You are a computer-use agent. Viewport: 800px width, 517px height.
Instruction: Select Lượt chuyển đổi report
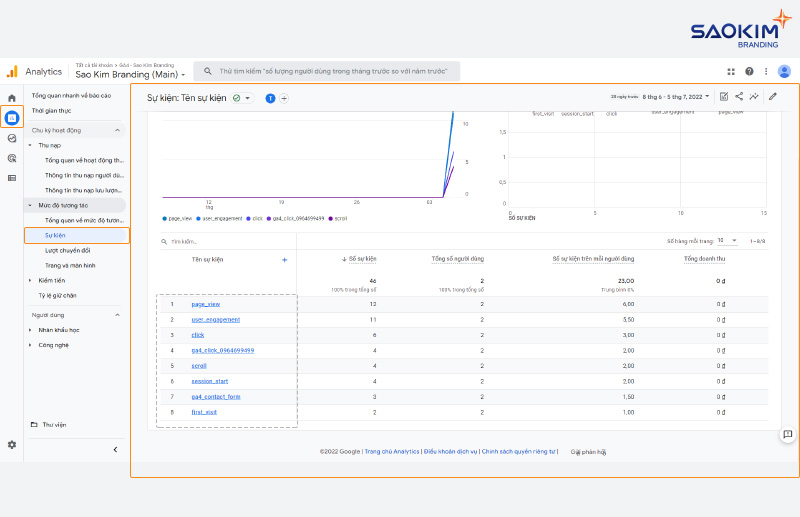[67, 251]
